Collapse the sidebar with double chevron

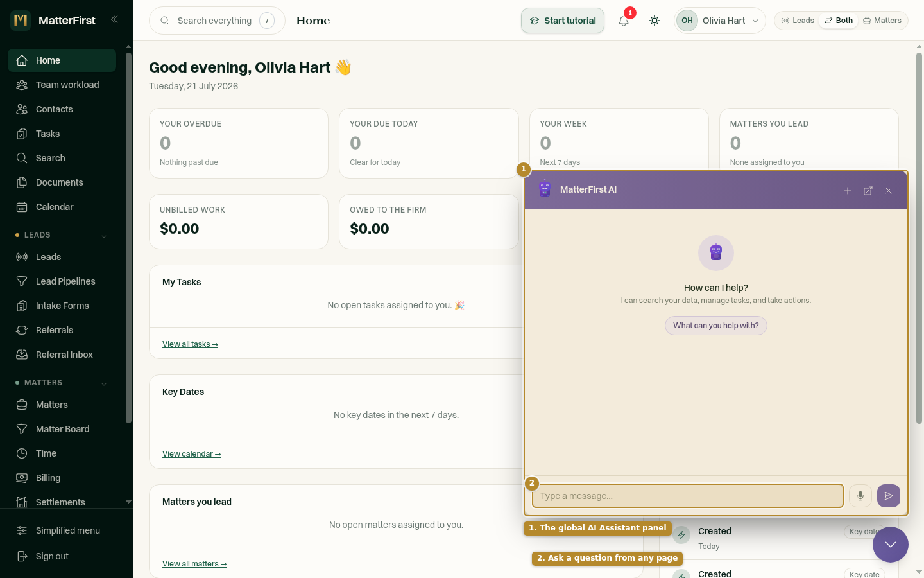[x=114, y=20]
